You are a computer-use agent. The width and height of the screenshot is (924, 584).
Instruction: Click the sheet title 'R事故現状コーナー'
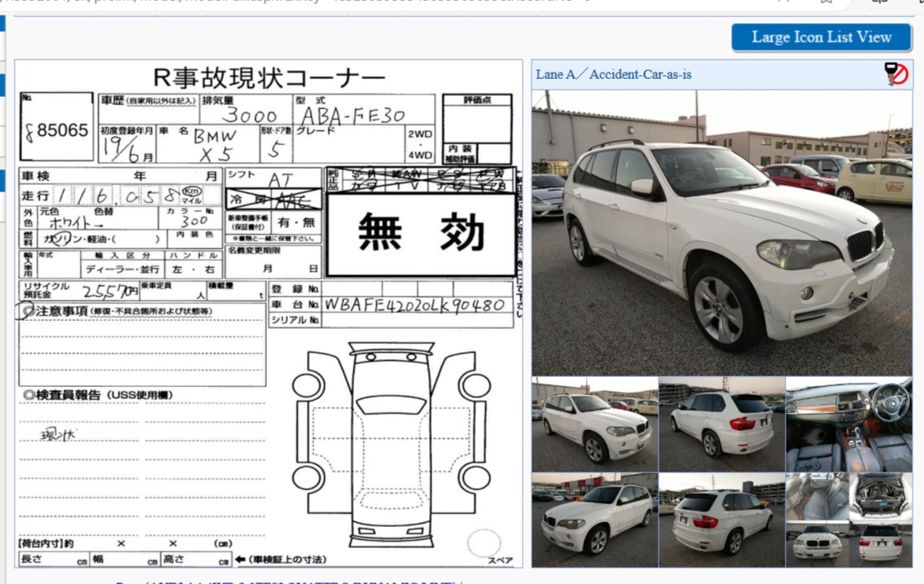coord(269,77)
